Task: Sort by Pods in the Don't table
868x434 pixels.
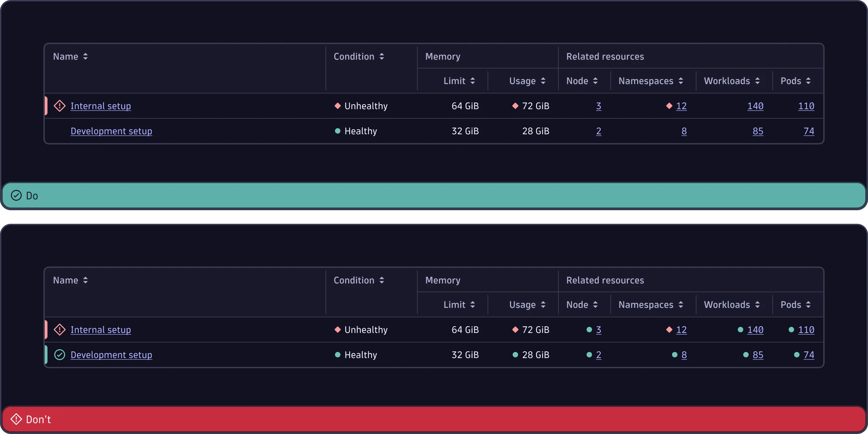Action: point(808,304)
